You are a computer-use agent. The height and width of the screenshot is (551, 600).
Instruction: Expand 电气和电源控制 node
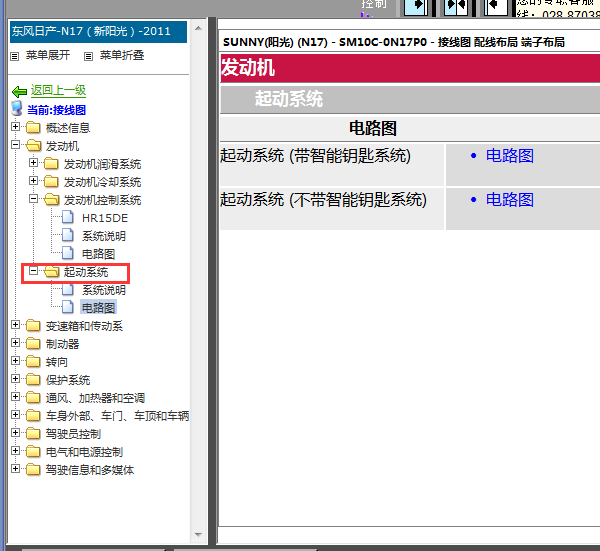pos(15,451)
